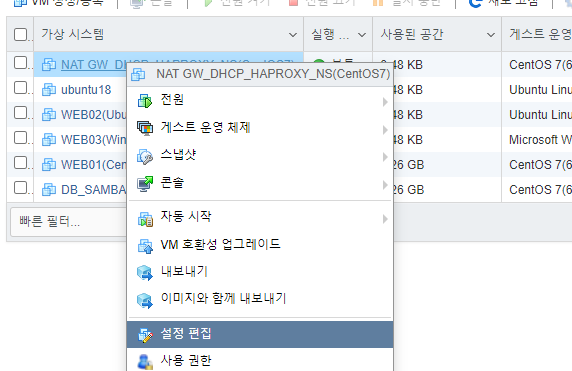Open the ubuntu18 VM link

tap(86, 90)
